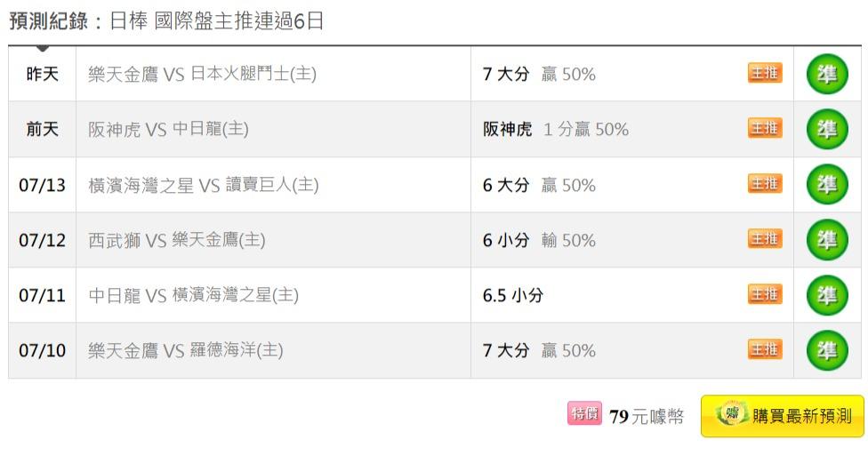Click green 準 badge in the 07/11 row
This screenshot has height=472, width=868.
click(827, 295)
